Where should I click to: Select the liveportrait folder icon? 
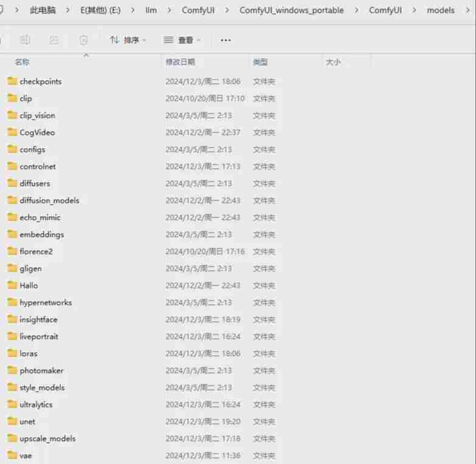point(12,336)
